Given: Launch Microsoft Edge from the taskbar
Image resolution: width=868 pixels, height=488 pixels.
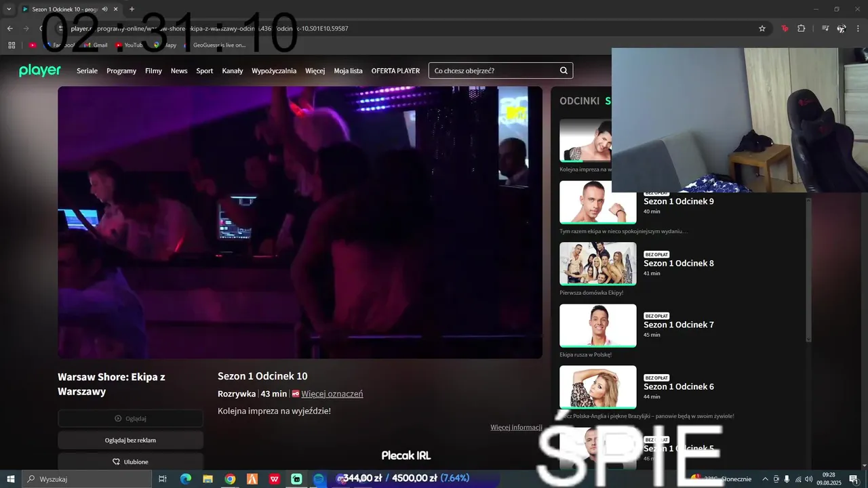Looking at the screenshot, I should coord(186,479).
